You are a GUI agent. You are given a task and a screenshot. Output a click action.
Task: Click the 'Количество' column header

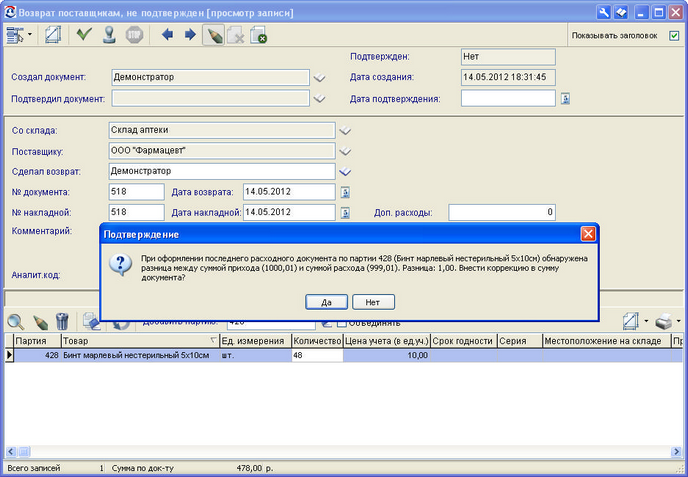317,341
